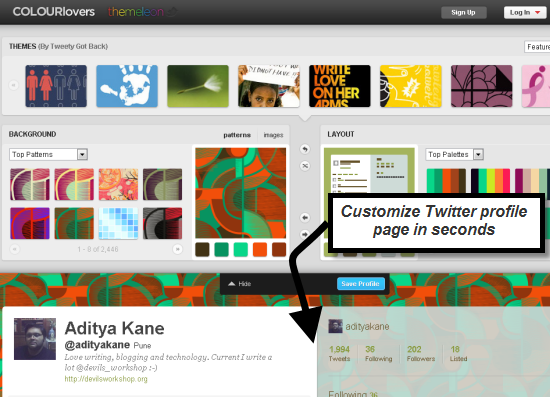This screenshot has width=550, height=397.
Task: Open the devilsworkshop.org link
Action: point(106,379)
